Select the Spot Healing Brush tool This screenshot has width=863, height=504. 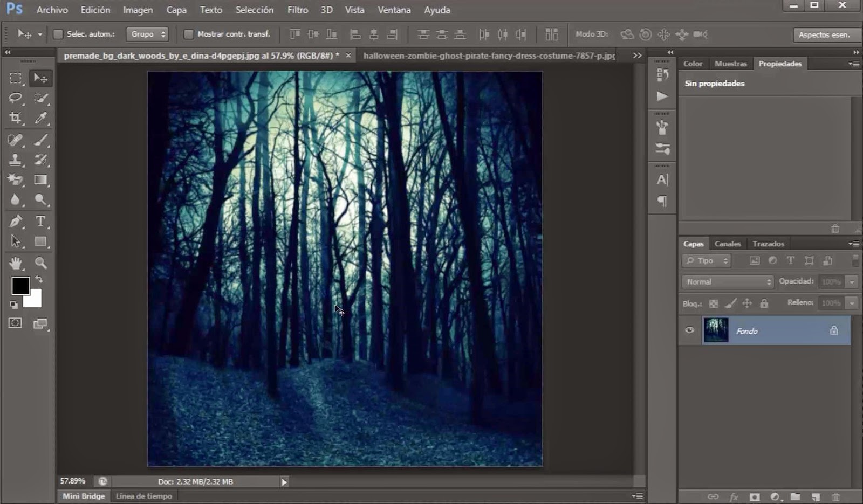[x=15, y=140]
